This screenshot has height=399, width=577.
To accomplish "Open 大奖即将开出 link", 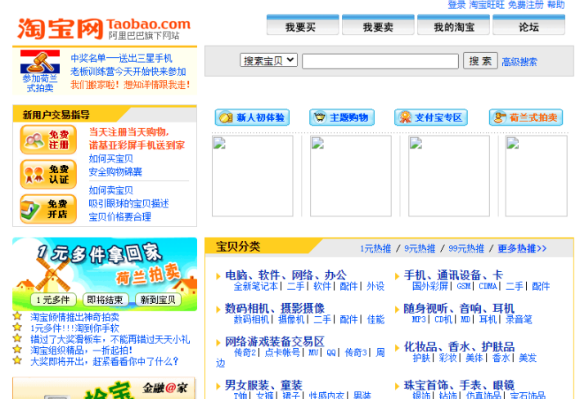I will pyautogui.click(x=104, y=361).
